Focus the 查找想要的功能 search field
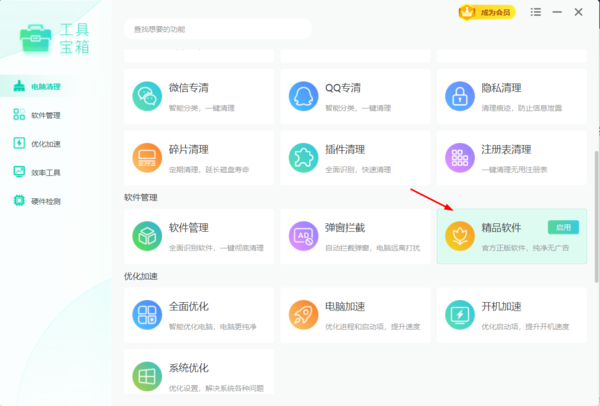The image size is (600, 406). tap(218, 29)
